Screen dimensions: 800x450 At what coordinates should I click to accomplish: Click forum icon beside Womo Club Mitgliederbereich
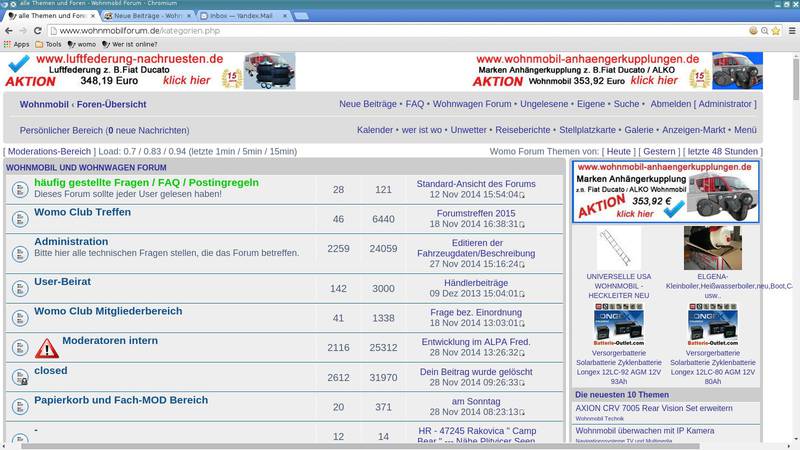pos(20,318)
